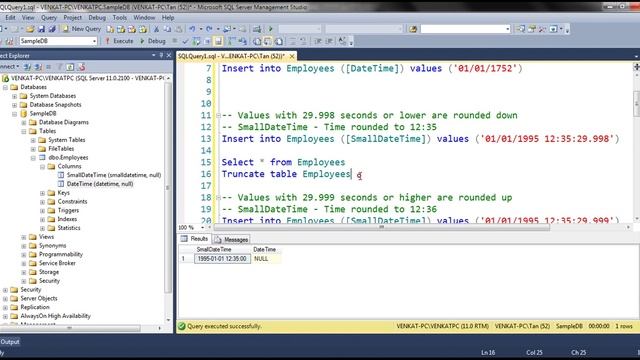This screenshot has height=360, width=640.
Task: Close the Object Explorer panel
Action: click(169, 55)
